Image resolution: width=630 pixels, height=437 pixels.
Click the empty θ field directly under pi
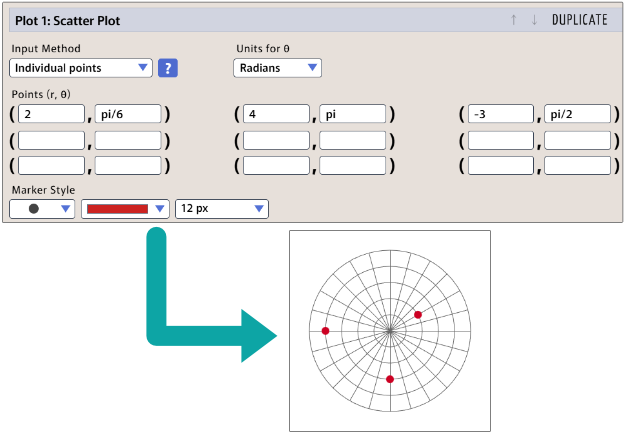(353, 141)
